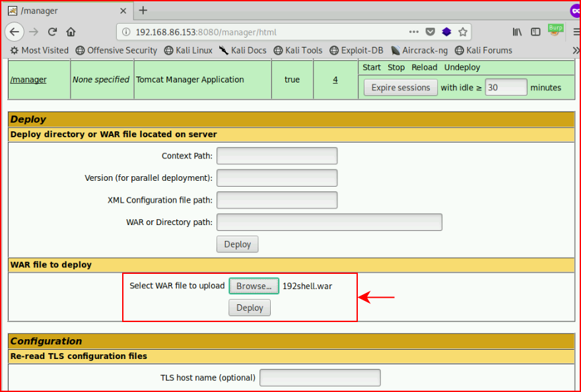Click the Configuration section heading
The height and width of the screenshot is (392, 581).
click(x=46, y=341)
